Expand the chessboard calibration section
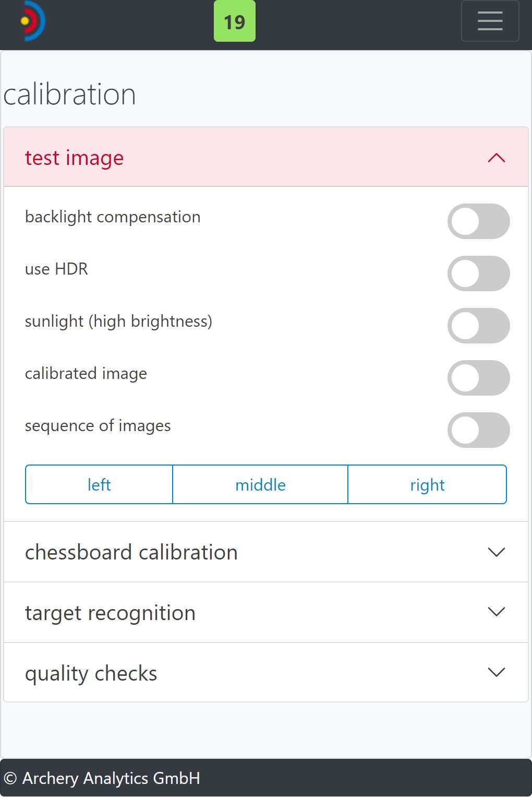 tap(131, 552)
